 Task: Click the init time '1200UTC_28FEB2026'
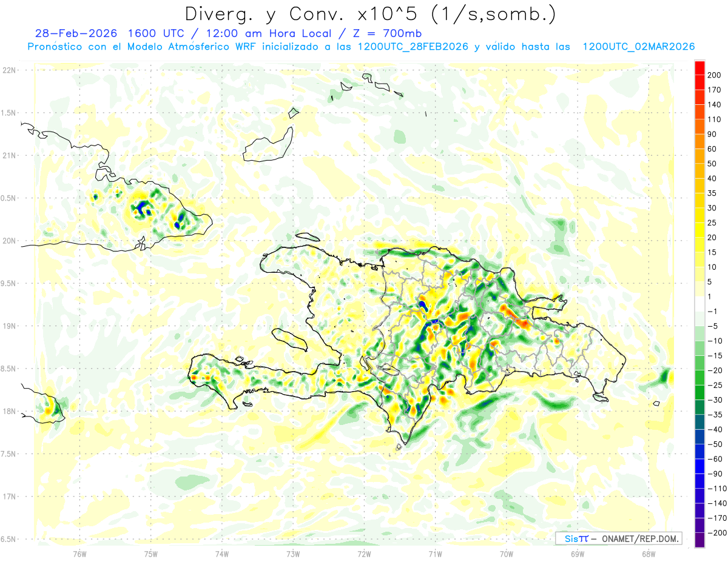[x=413, y=47]
